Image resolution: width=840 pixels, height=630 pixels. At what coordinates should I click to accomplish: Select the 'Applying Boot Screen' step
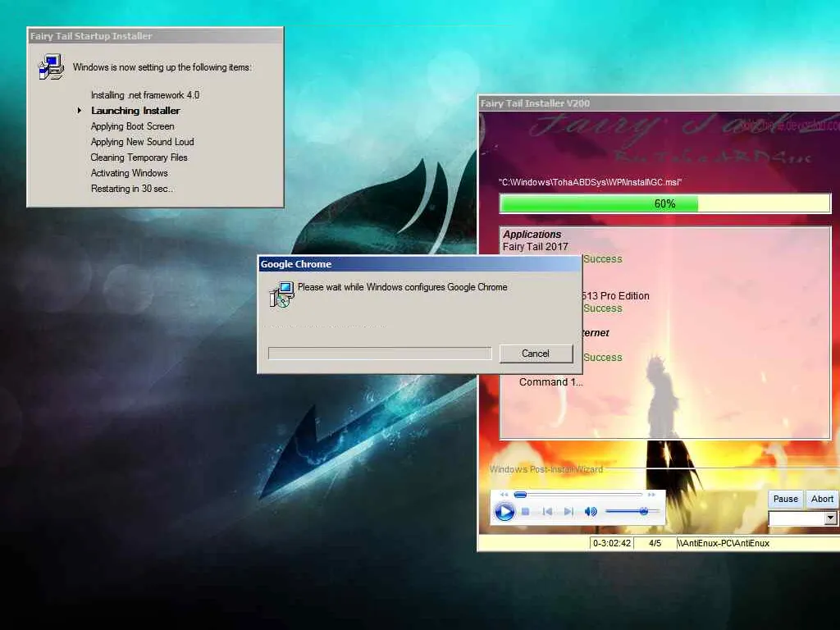coord(132,126)
